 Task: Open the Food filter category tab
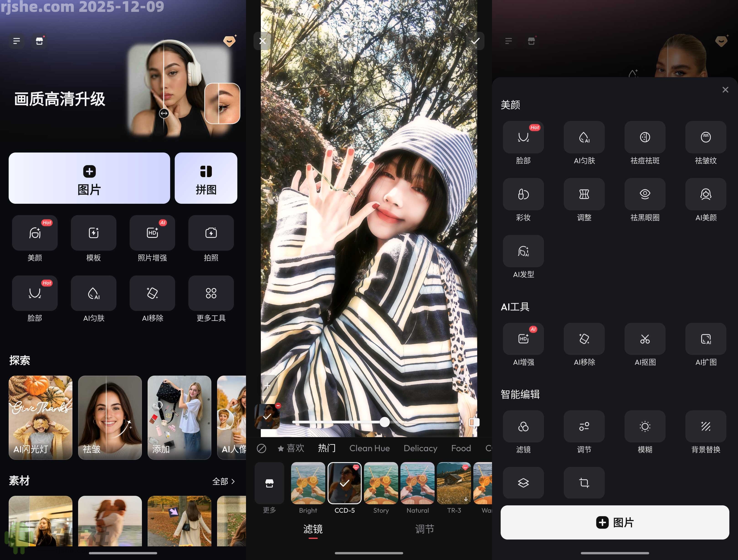tap(461, 448)
